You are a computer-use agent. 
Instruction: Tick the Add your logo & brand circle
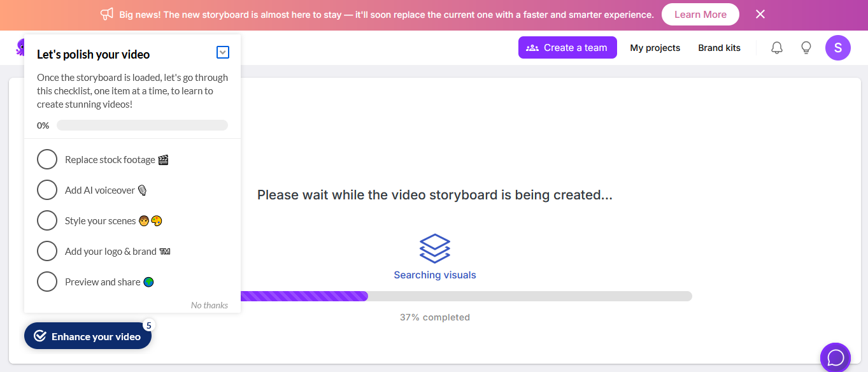(47, 251)
